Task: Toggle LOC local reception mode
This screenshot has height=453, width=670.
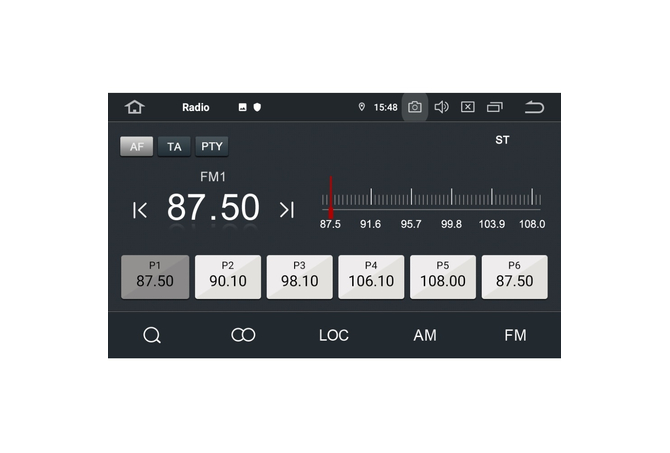Action: click(334, 335)
